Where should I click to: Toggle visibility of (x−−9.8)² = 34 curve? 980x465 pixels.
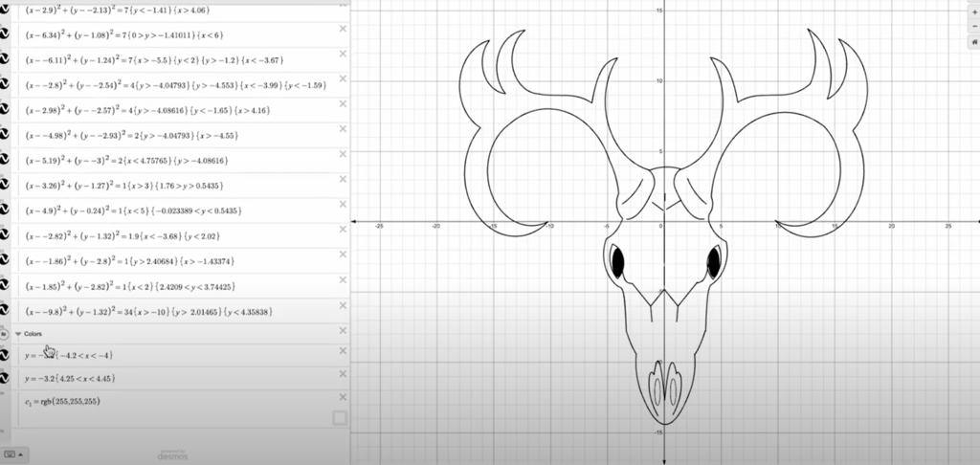(4, 309)
